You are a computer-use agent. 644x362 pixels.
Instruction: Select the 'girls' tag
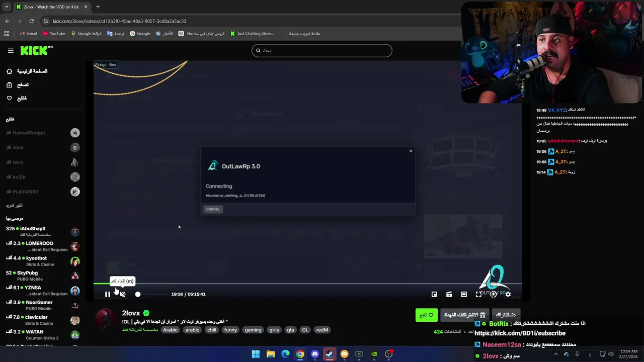click(274, 330)
